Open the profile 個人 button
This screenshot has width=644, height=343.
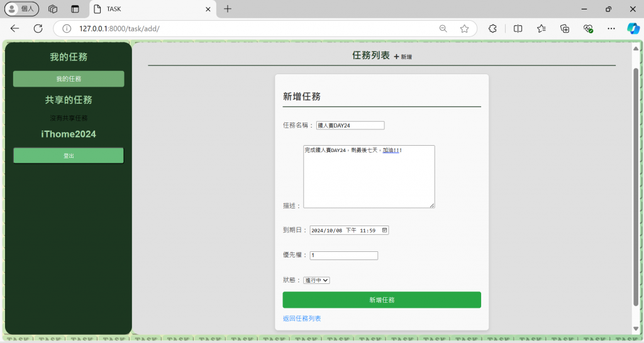click(21, 9)
